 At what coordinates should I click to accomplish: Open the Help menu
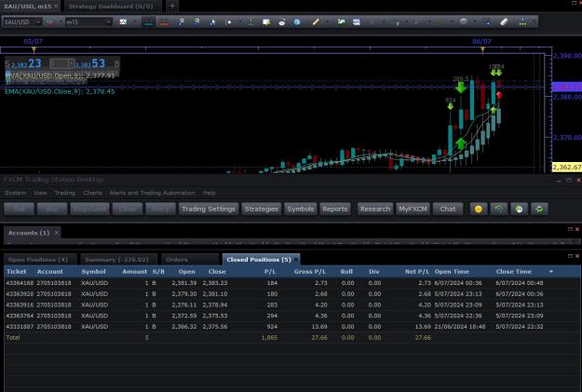(209, 193)
